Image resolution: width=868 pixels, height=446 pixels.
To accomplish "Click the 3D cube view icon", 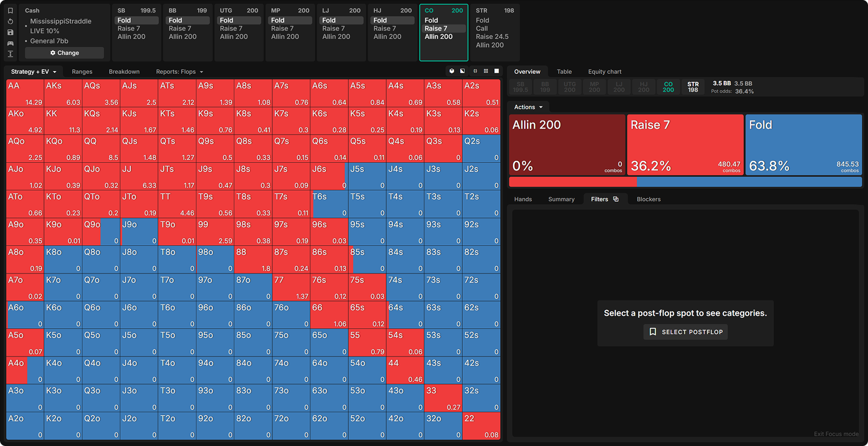I will [x=451, y=71].
